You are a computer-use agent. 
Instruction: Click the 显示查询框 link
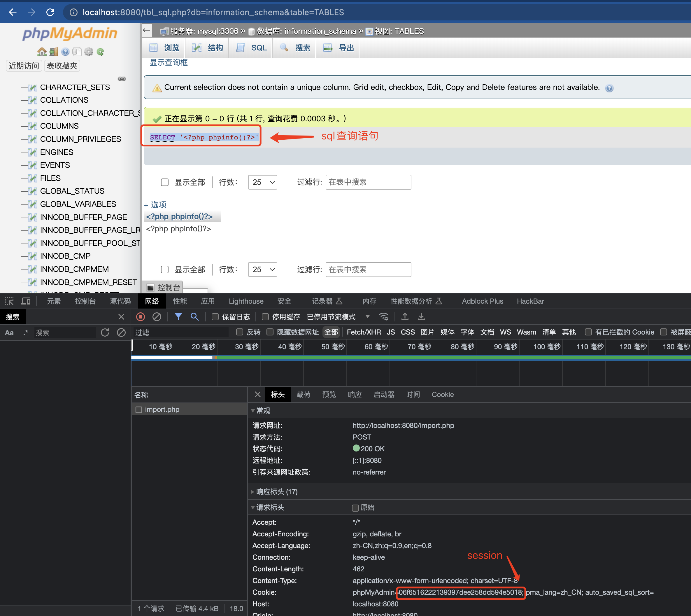coord(169,63)
